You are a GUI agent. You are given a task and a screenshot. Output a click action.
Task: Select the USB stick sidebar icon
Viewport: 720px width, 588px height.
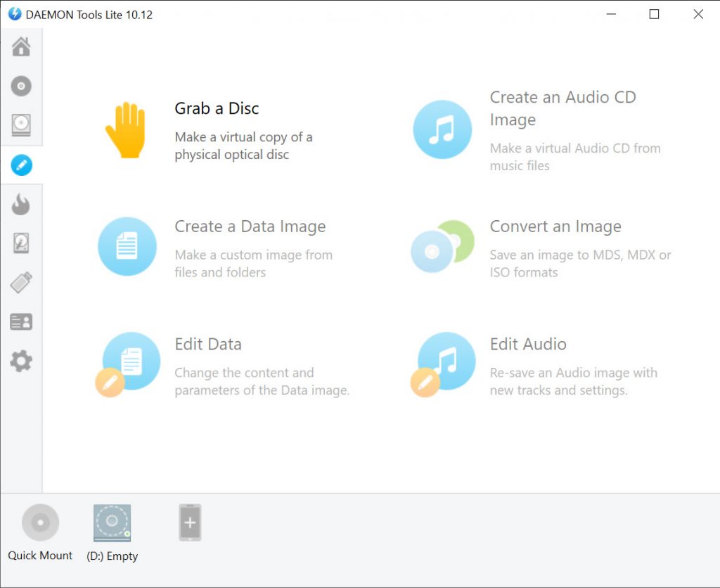coord(21,283)
